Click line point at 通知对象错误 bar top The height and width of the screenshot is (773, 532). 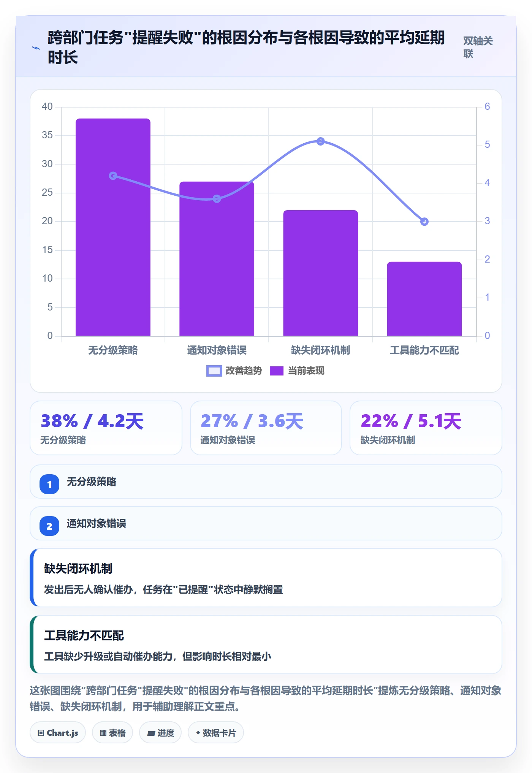pos(217,198)
